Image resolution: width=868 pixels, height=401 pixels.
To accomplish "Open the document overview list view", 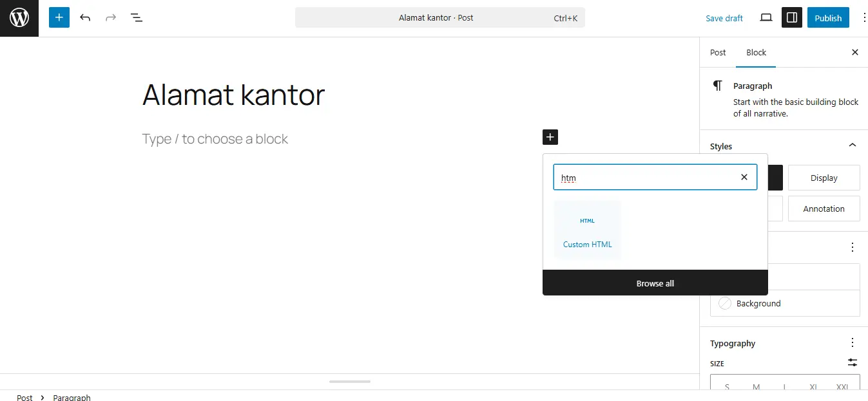I will (137, 18).
